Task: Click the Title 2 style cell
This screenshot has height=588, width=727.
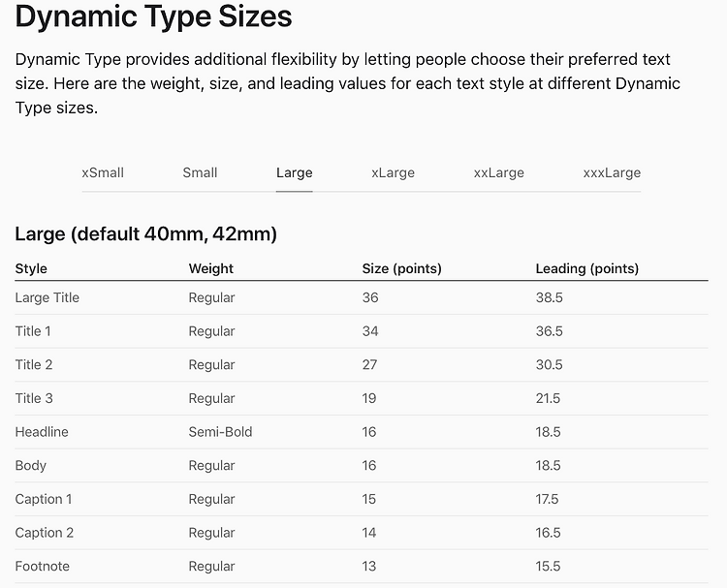Action: pyautogui.click(x=34, y=364)
